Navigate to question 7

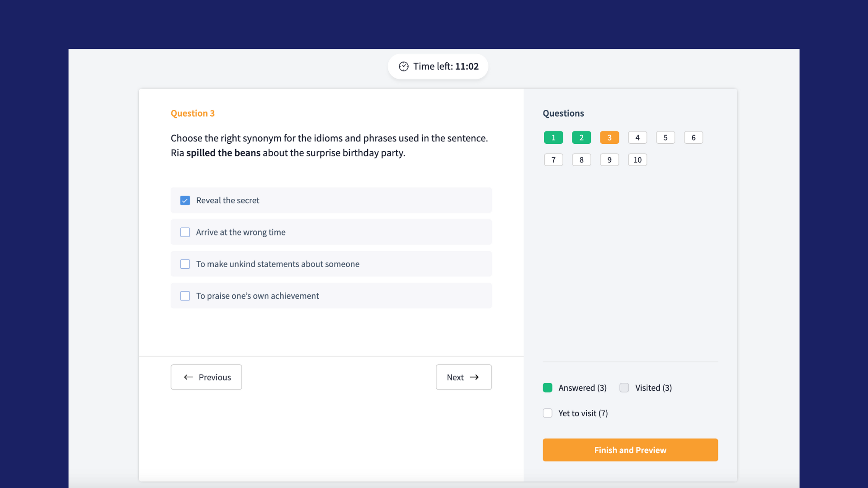pyautogui.click(x=553, y=160)
